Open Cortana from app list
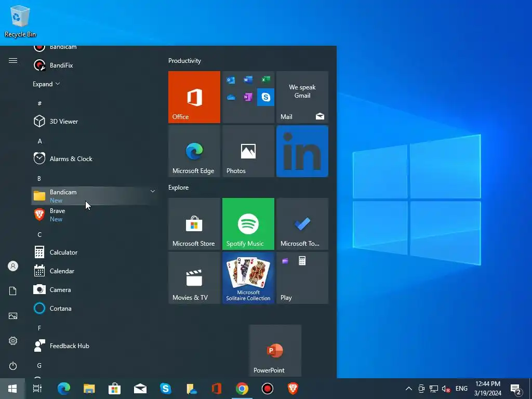This screenshot has width=532, height=399. pyautogui.click(x=95, y=308)
